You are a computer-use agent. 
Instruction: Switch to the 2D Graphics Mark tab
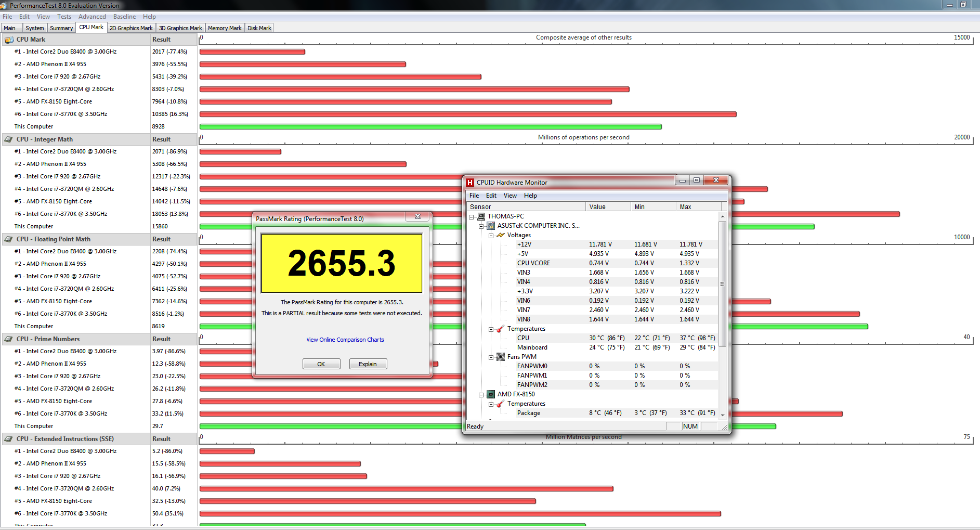click(131, 28)
